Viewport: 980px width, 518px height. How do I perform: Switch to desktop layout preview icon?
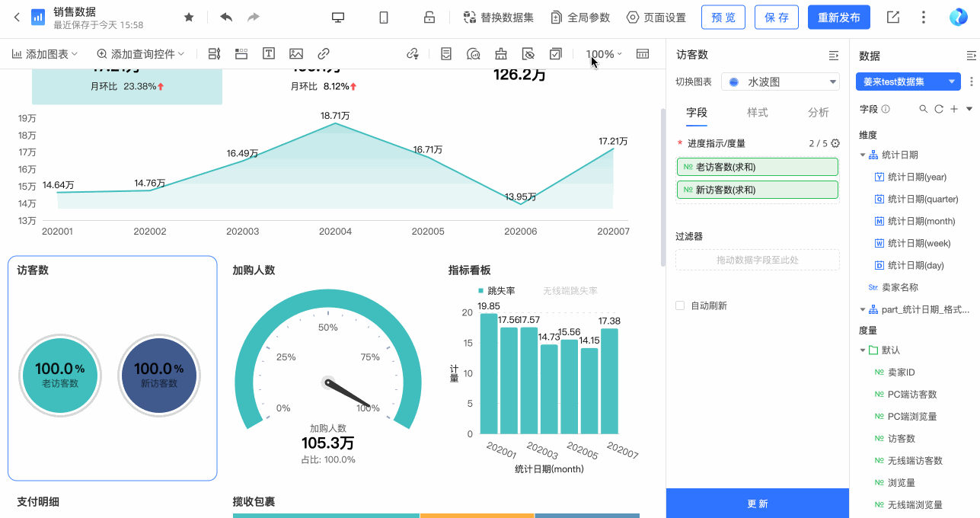pos(338,18)
